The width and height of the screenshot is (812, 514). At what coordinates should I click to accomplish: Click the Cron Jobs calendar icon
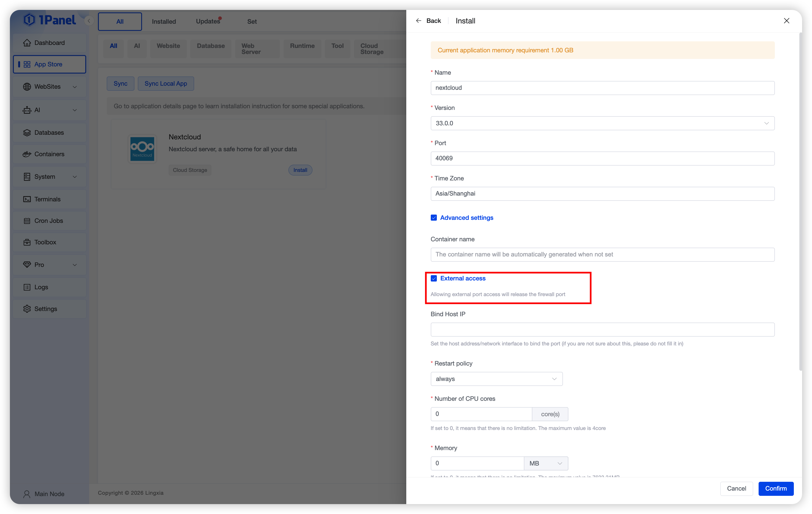(27, 221)
